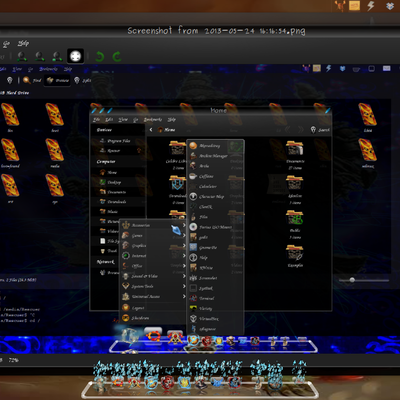
Task: Click the lightning bolt tray icon in the top panel
Action: (x=371, y=6)
